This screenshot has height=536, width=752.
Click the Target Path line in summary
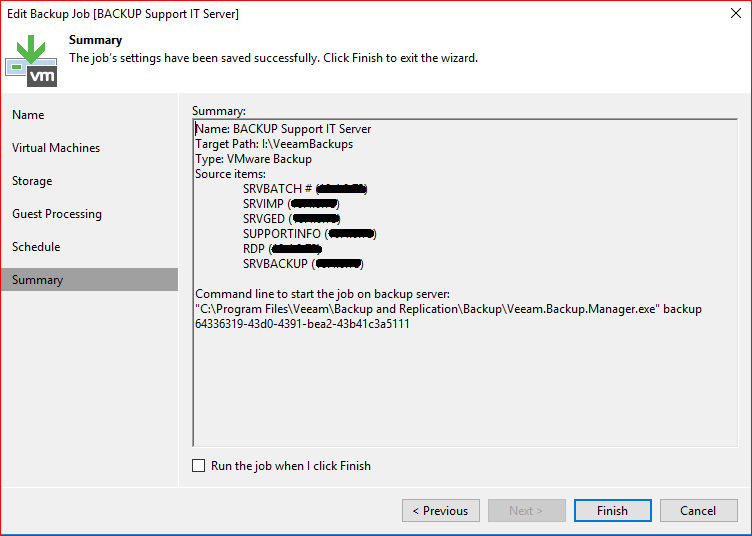point(273,144)
